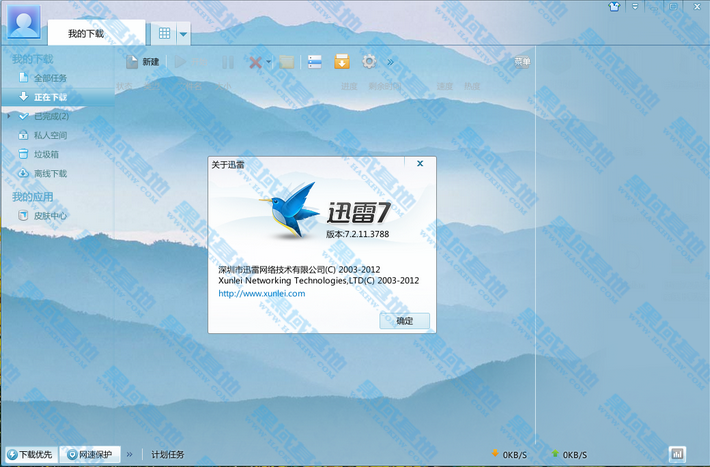Maximize the Xunlei main window

coord(674,7)
